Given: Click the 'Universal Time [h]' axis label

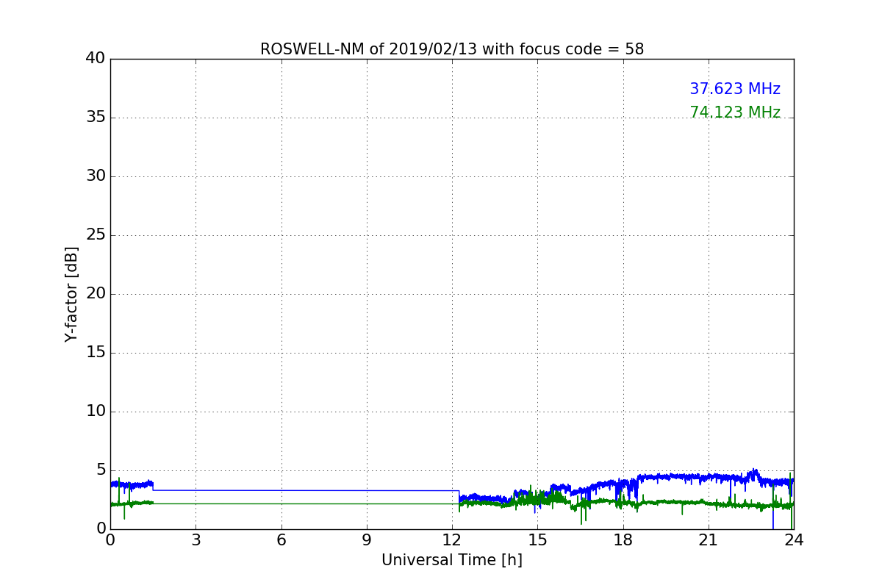Looking at the screenshot, I should [452, 560].
